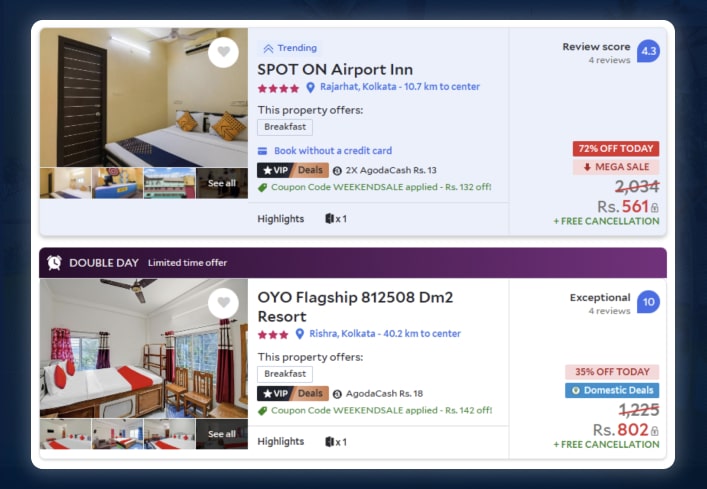Viewport: 707px width, 489px height.
Task: Select the MEGA SALE tag
Action: tap(615, 167)
